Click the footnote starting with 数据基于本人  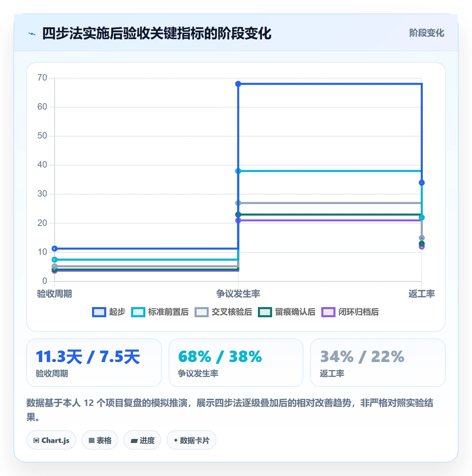[230, 410]
